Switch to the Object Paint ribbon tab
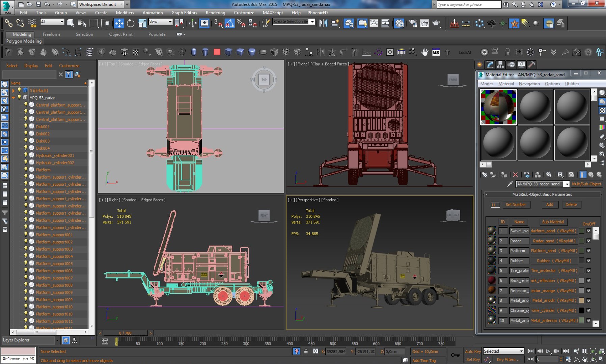The height and width of the screenshot is (364, 606). pos(121,34)
